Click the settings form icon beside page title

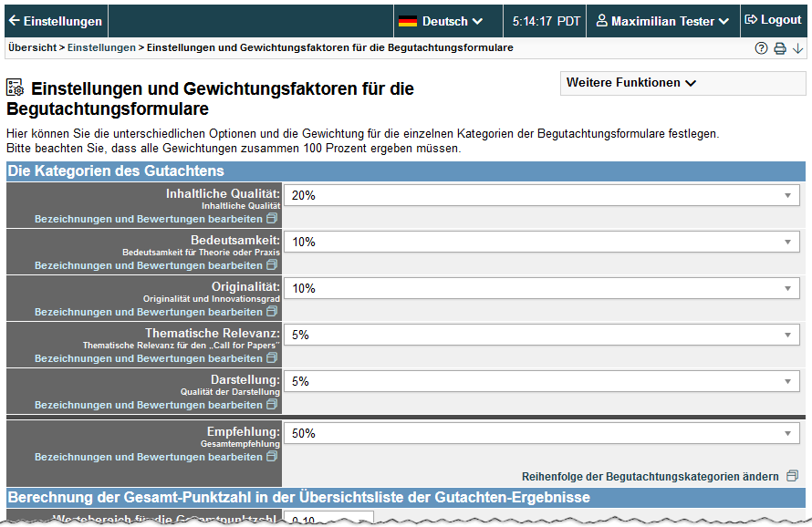point(15,88)
